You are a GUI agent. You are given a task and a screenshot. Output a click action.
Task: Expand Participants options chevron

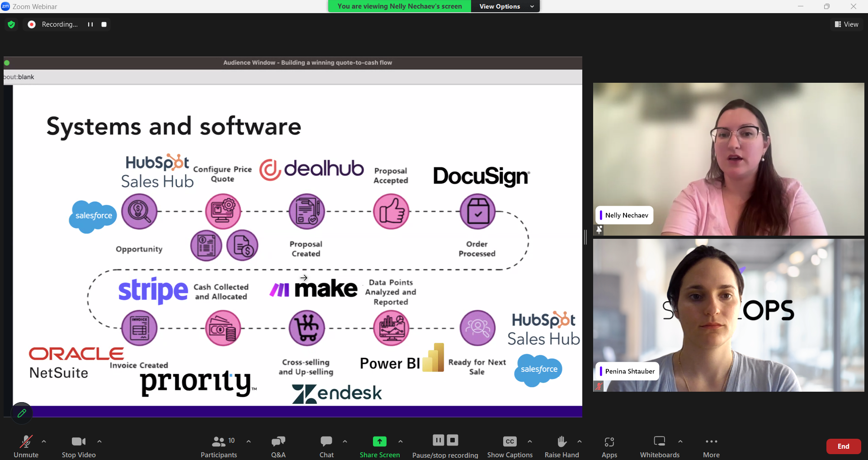point(249,441)
